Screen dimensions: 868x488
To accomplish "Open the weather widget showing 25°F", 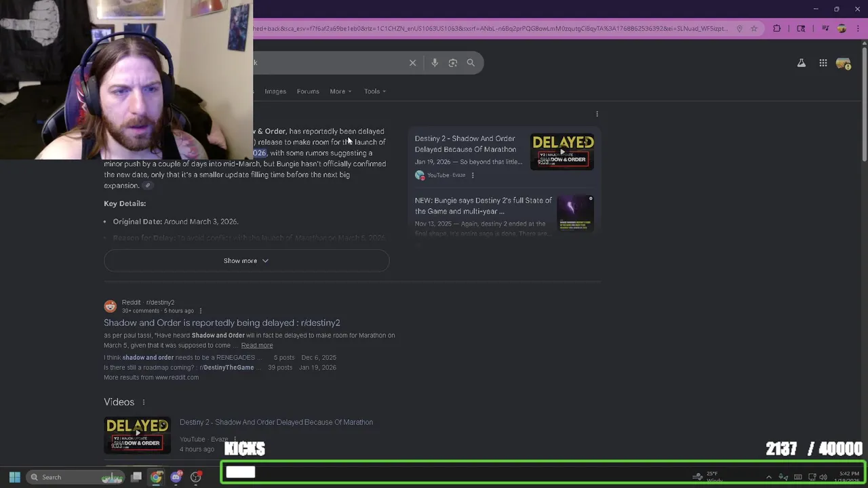I will click(709, 477).
